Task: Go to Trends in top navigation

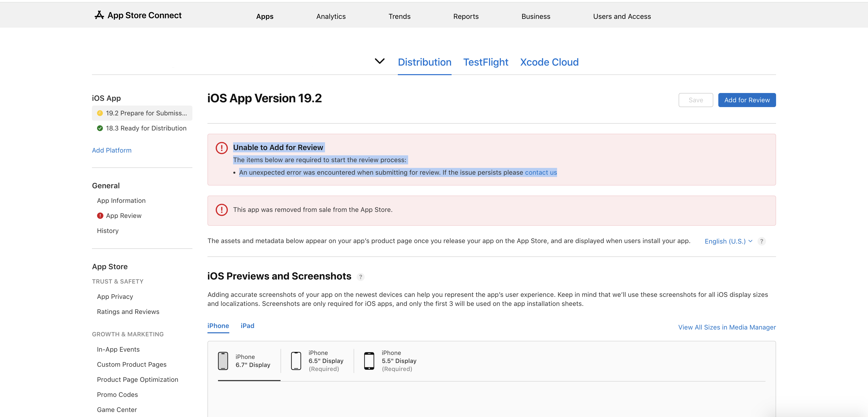Action: [x=400, y=17]
